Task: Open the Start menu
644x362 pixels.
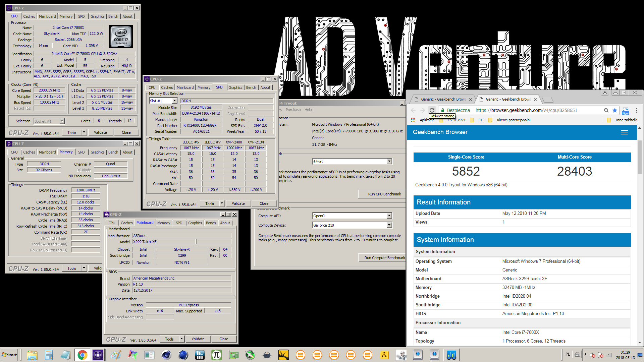Action: pos(9,355)
